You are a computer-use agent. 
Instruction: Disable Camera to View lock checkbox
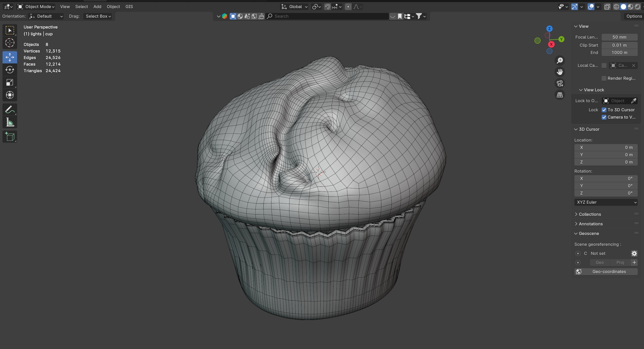[604, 117]
